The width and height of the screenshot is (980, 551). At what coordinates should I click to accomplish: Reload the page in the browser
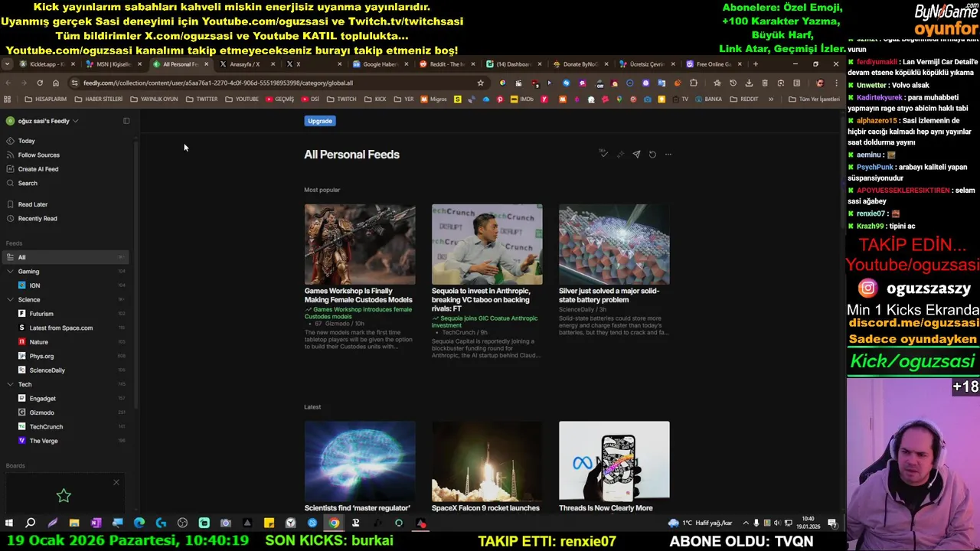tap(40, 83)
